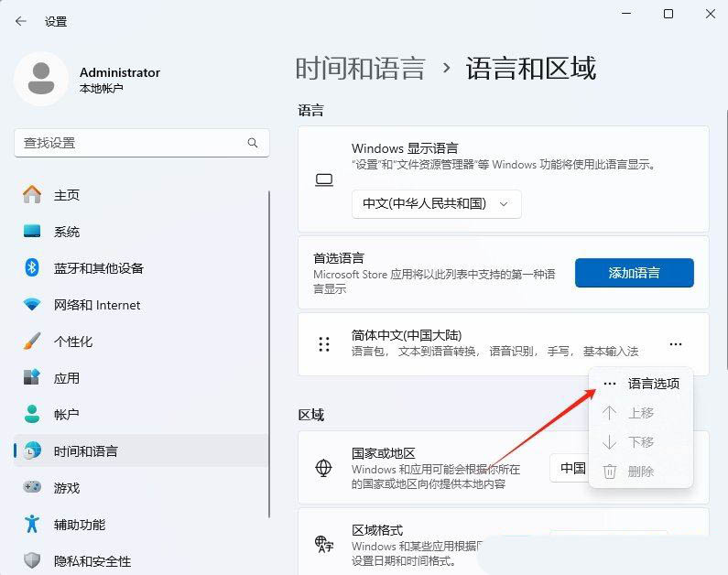Click the Accounts (帐户) person icon

[x=32, y=414]
